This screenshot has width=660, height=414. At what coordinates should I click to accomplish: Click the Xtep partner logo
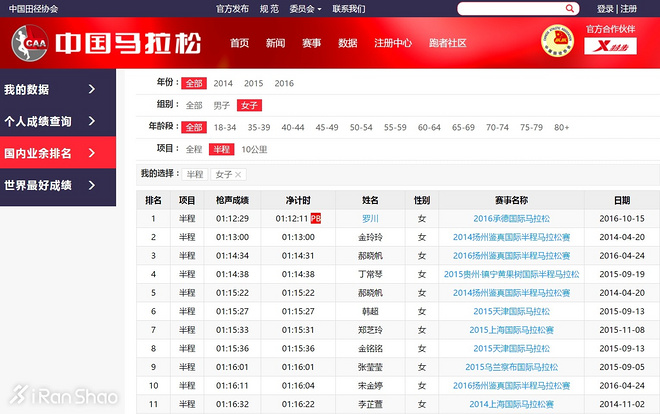click(x=610, y=46)
